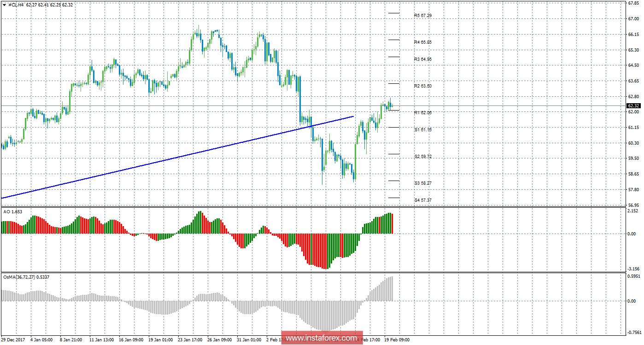Click the current price tag 62.32
This screenshot has height=345, width=644.
click(x=634, y=105)
